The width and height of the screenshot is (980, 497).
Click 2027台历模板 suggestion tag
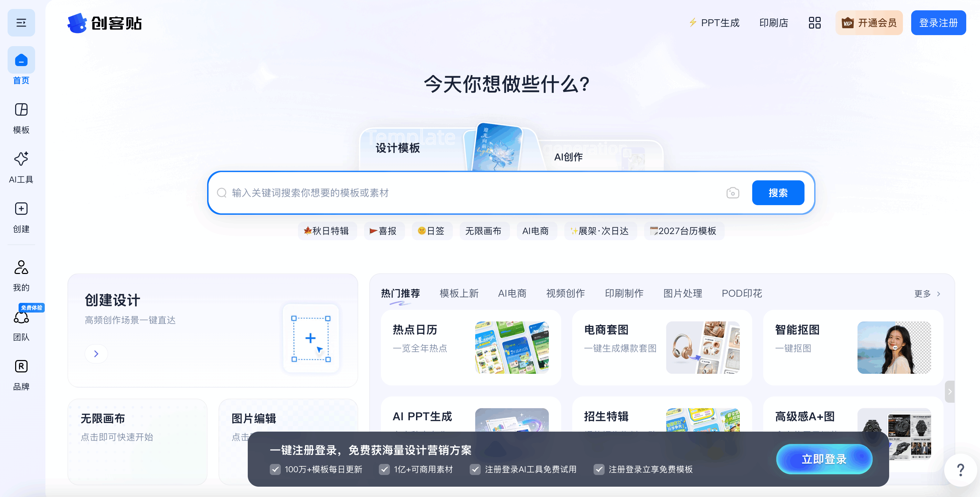coord(684,231)
